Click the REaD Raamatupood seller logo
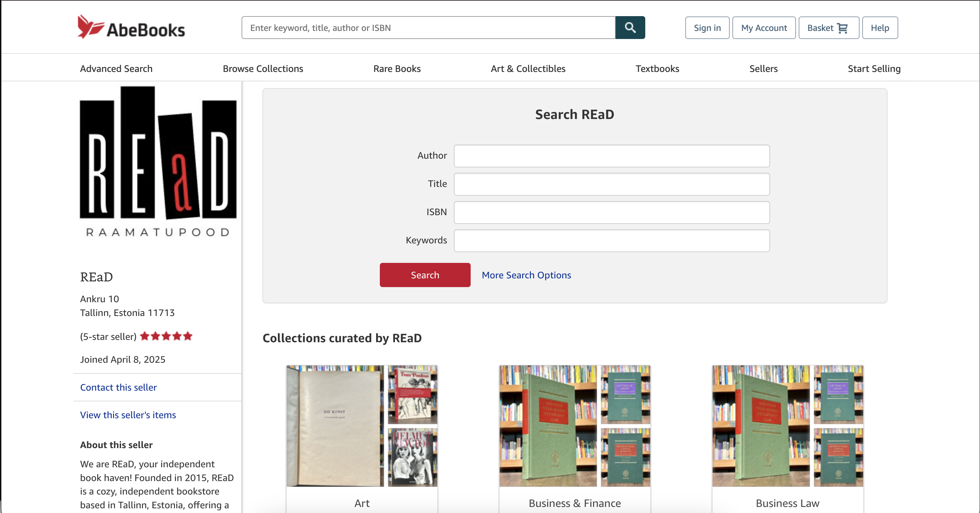The height and width of the screenshot is (513, 980). (x=158, y=162)
